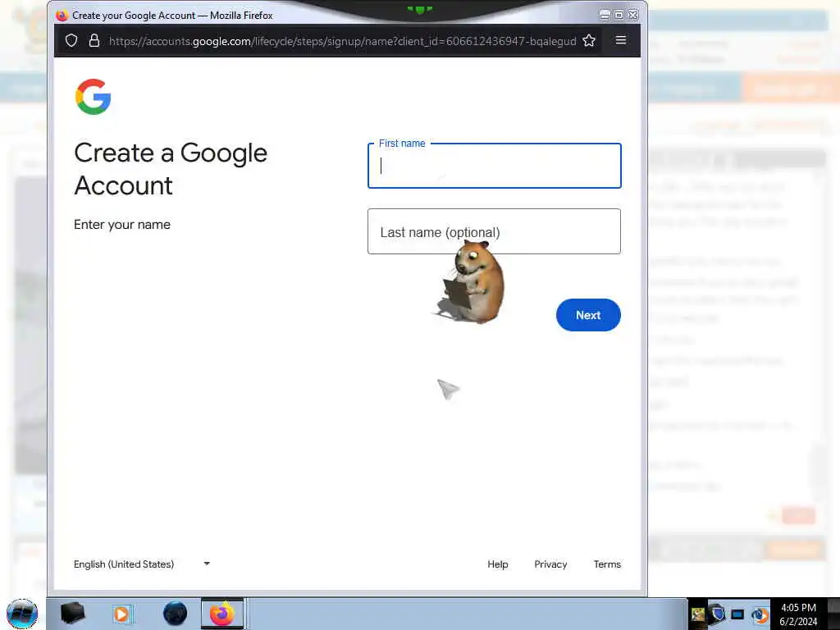Open the Windows Start orb

click(x=22, y=614)
